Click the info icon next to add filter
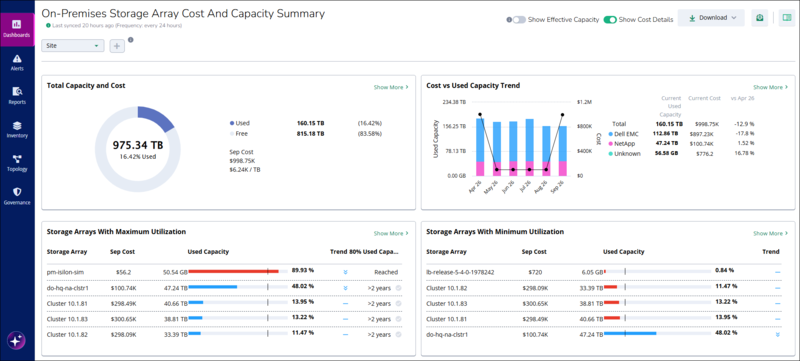 pyautogui.click(x=131, y=40)
